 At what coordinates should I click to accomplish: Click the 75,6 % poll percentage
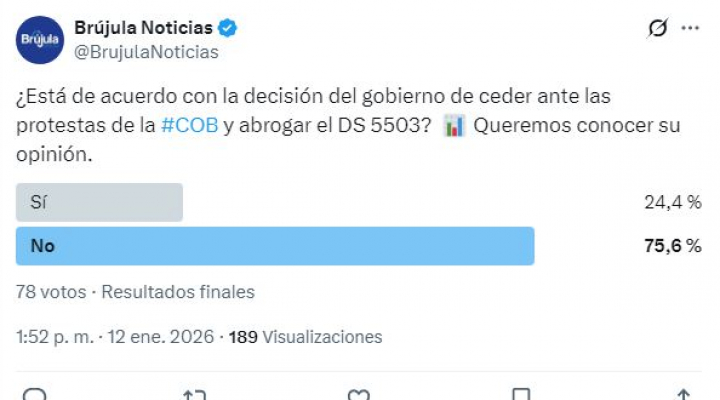[672, 245]
